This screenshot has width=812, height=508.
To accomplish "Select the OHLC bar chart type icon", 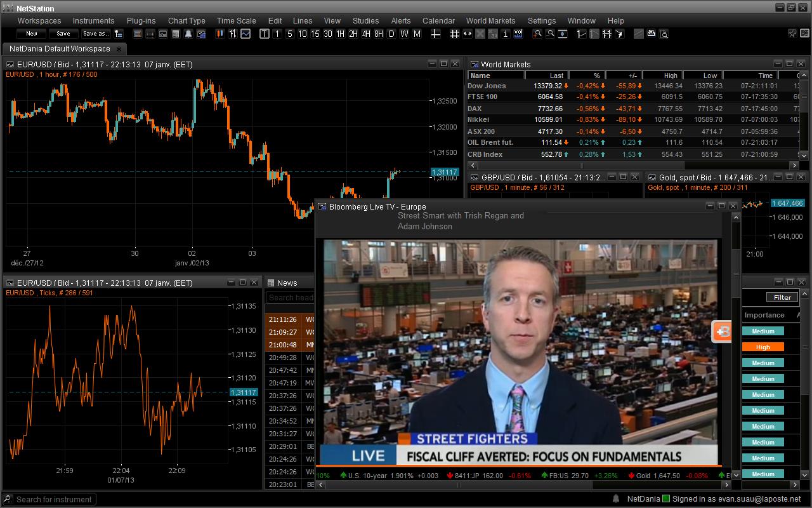I will point(233,34).
